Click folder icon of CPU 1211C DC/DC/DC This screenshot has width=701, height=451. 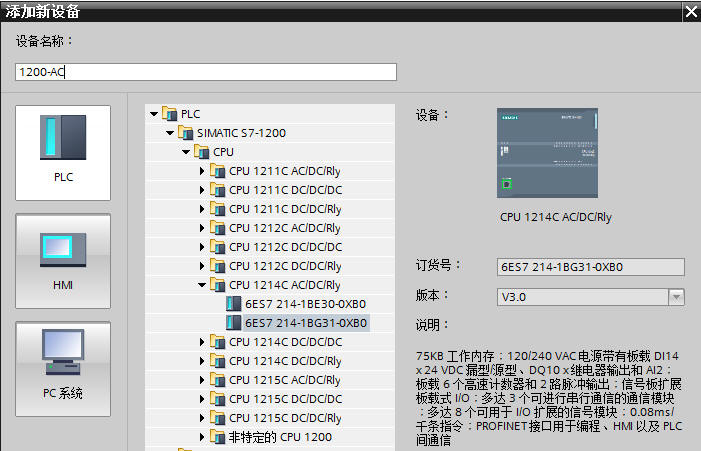[x=218, y=190]
